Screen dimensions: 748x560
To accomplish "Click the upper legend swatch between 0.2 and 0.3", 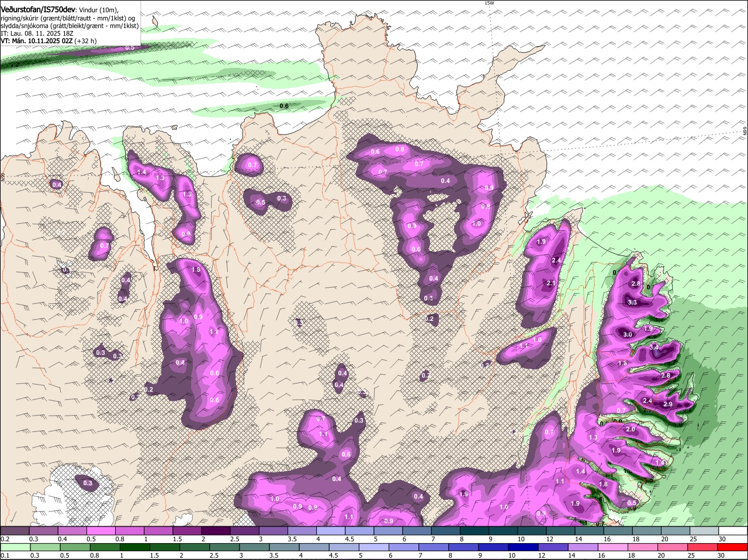I will pos(15,531).
